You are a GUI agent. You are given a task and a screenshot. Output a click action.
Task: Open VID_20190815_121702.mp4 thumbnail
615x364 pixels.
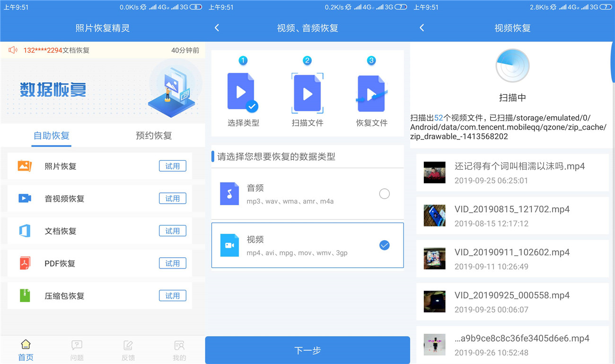tap(434, 216)
